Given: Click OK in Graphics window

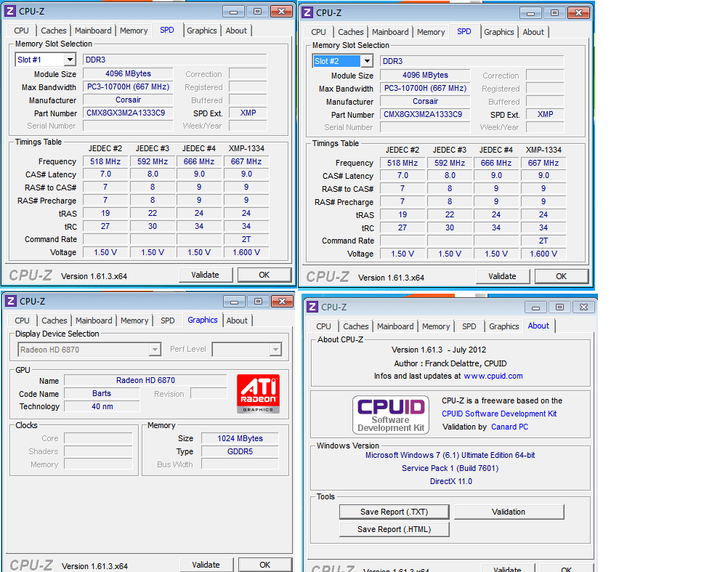Looking at the screenshot, I should point(265,565).
